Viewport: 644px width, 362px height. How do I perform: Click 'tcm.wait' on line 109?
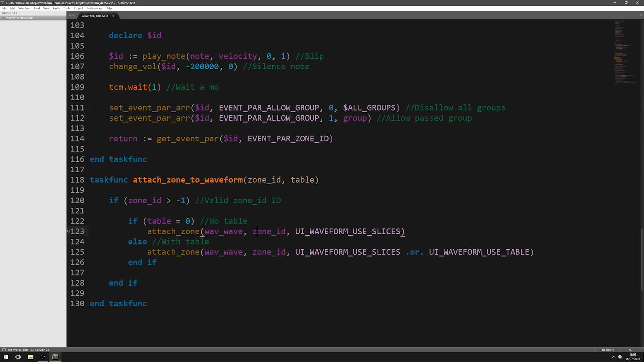pos(128,87)
